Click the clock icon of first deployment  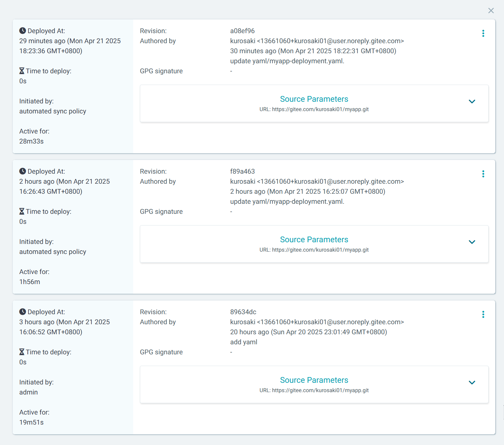tap(22, 31)
